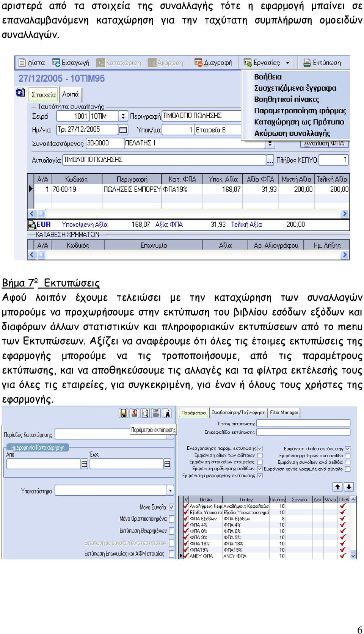Toggle Εμφάνιση αρίθμησης σελίδων checkbox

pyautogui.click(x=260, y=469)
